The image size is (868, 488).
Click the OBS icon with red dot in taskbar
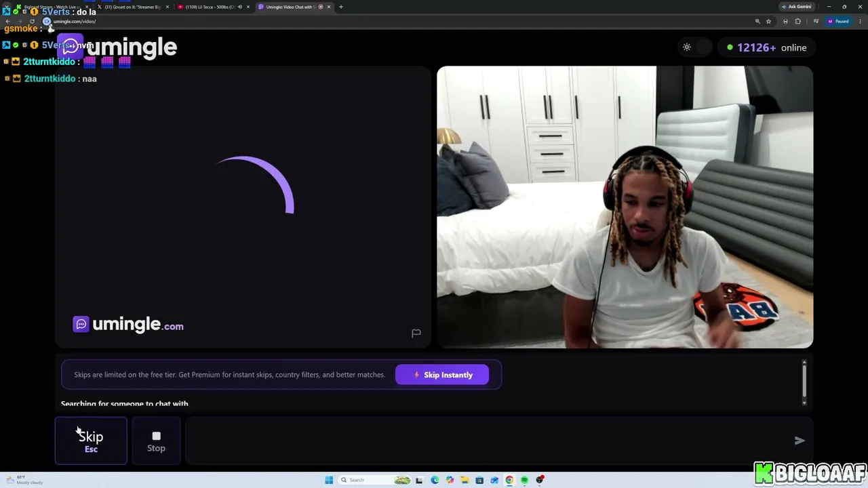tap(540, 480)
